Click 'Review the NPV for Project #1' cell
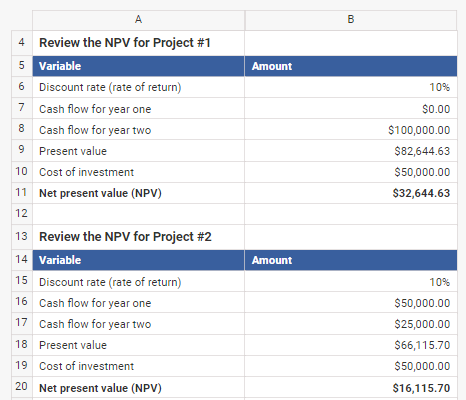 pyautogui.click(x=138, y=43)
